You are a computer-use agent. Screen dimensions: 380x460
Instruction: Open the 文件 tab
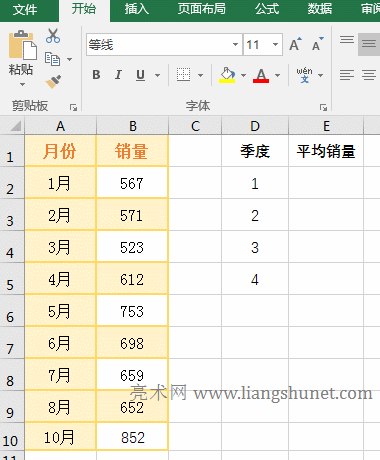[x=25, y=9]
